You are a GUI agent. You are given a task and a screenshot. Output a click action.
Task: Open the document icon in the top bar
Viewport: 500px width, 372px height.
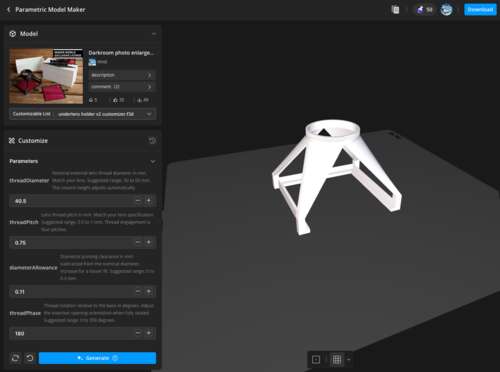click(395, 10)
